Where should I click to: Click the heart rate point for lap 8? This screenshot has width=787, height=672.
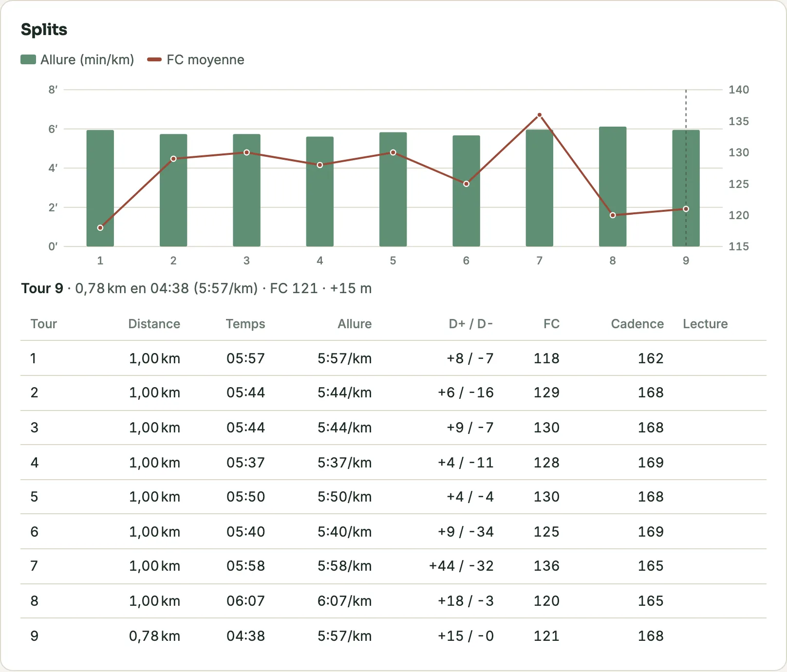[613, 215]
